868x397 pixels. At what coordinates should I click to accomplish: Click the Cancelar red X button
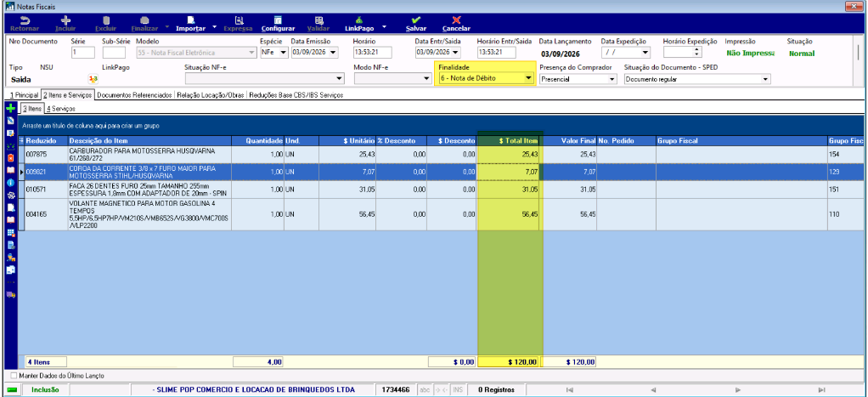click(456, 23)
